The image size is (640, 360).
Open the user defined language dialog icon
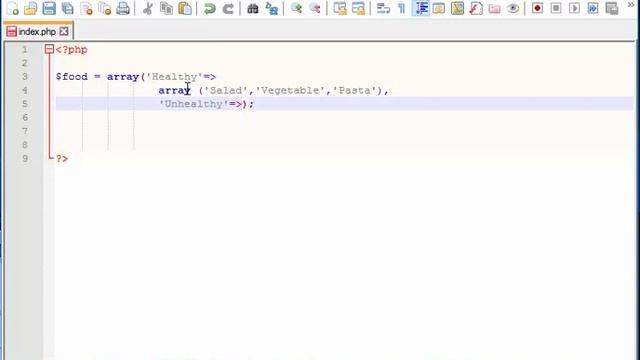[439, 8]
